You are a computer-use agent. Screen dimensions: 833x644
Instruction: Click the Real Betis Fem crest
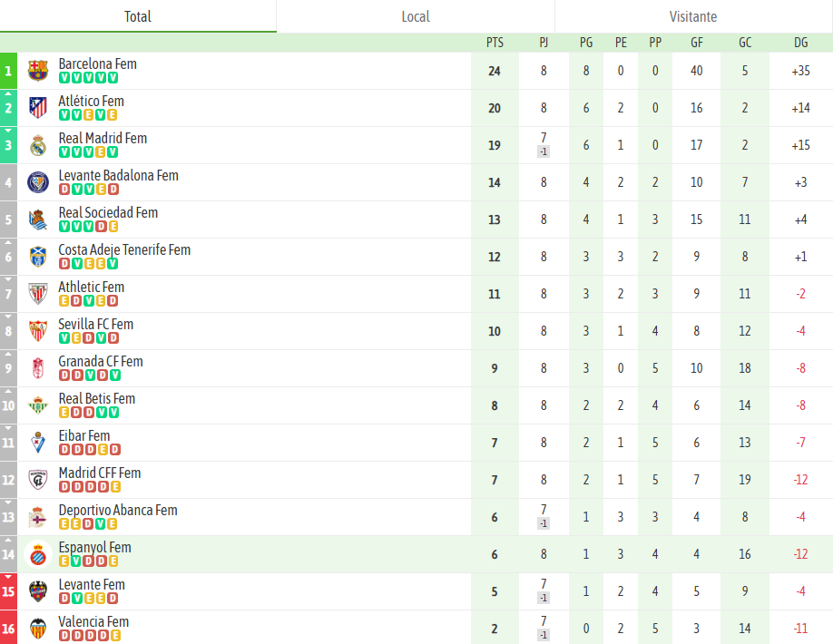[x=37, y=405]
